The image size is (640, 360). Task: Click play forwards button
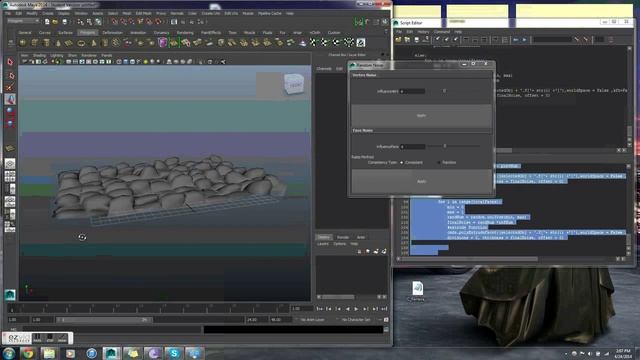pyautogui.click(x=356, y=309)
